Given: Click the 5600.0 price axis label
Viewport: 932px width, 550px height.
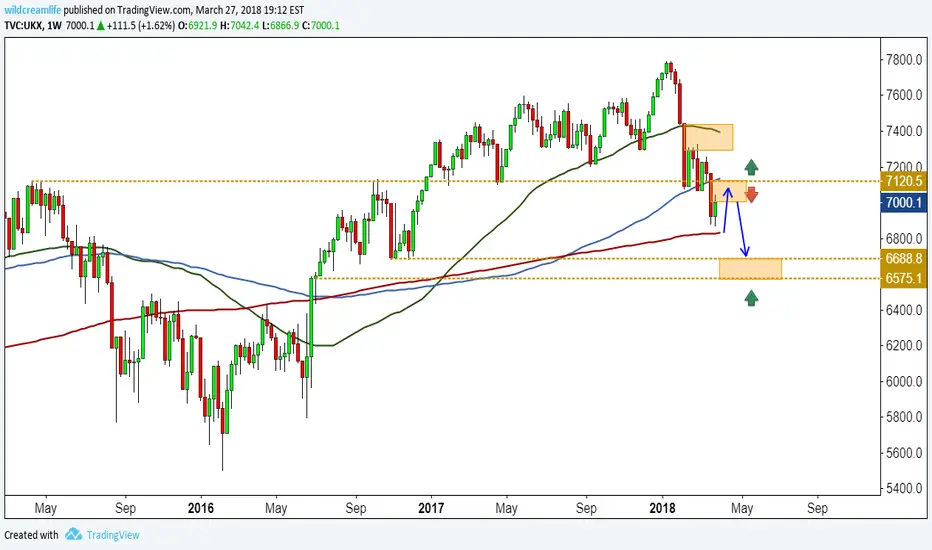Looking at the screenshot, I should 904,452.
